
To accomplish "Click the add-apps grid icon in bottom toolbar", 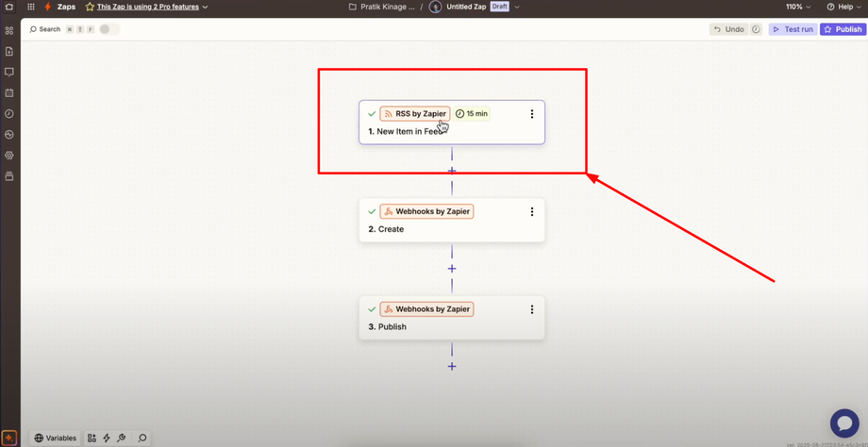I will 92,439.
